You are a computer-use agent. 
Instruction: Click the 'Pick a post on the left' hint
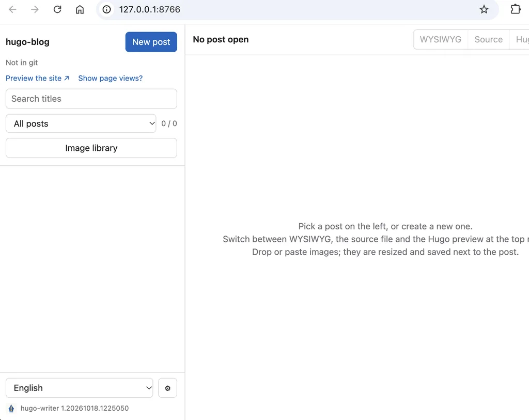click(x=385, y=226)
